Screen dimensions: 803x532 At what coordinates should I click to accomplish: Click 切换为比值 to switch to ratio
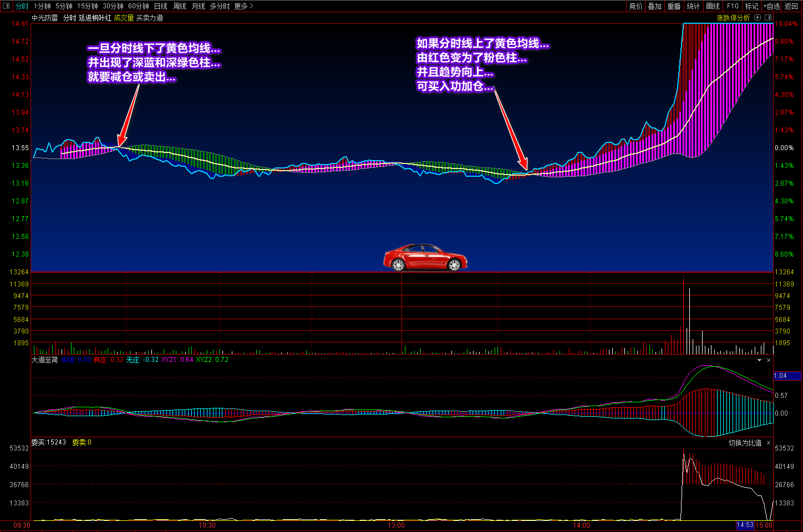click(x=745, y=443)
